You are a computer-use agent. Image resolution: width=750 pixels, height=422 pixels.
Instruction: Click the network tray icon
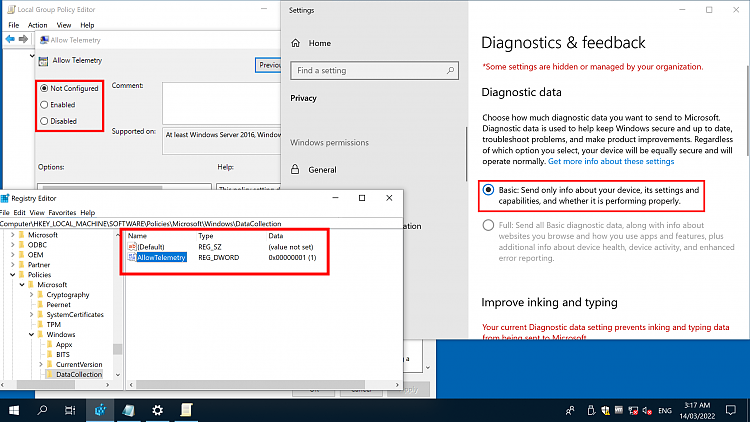(x=633, y=411)
